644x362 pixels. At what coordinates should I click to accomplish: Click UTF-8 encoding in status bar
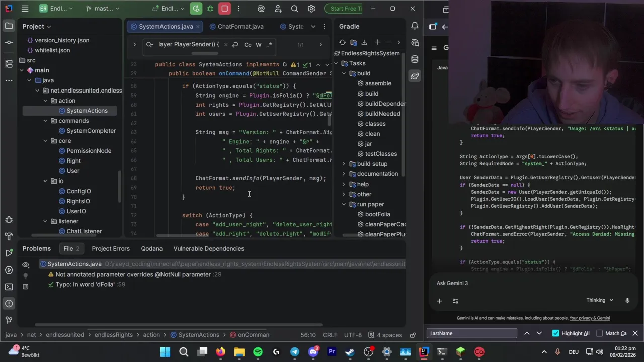[353, 335]
